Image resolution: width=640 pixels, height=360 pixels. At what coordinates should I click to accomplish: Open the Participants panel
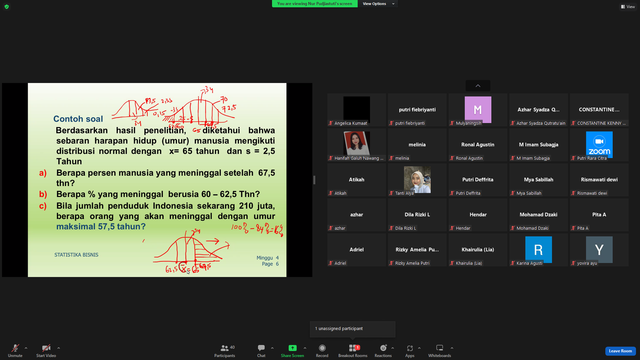pyautogui.click(x=224, y=350)
